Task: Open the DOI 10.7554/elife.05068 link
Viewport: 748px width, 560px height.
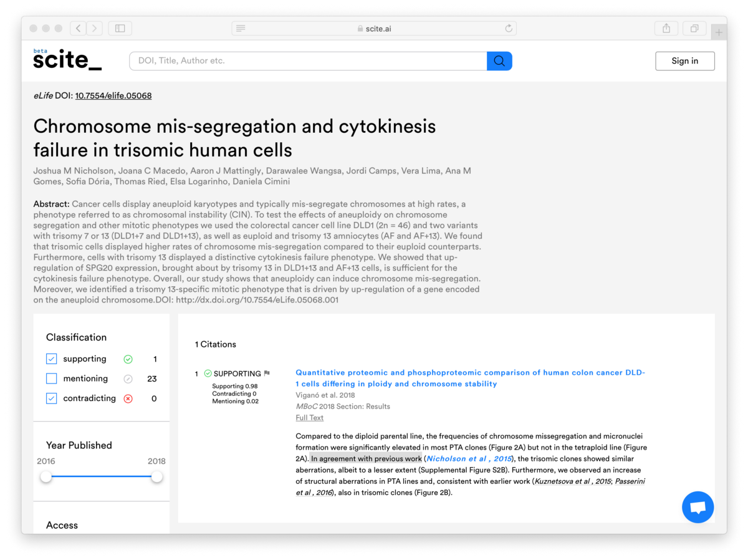Action: (113, 95)
